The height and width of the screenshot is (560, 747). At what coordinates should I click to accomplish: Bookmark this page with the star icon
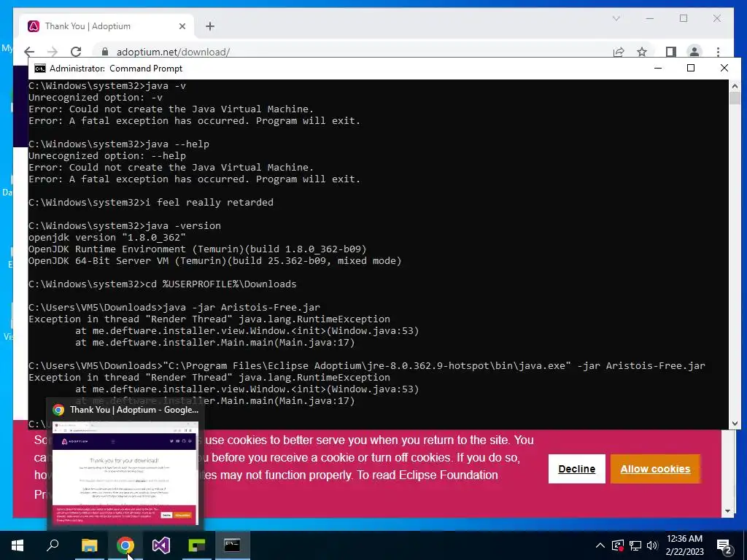(642, 52)
